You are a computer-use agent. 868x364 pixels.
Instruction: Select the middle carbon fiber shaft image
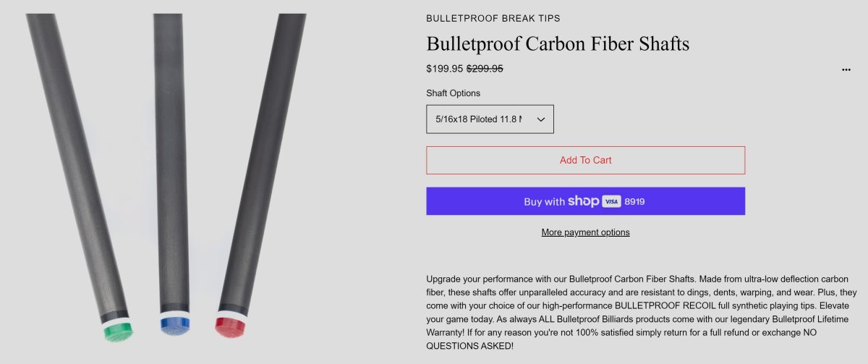[172, 159]
